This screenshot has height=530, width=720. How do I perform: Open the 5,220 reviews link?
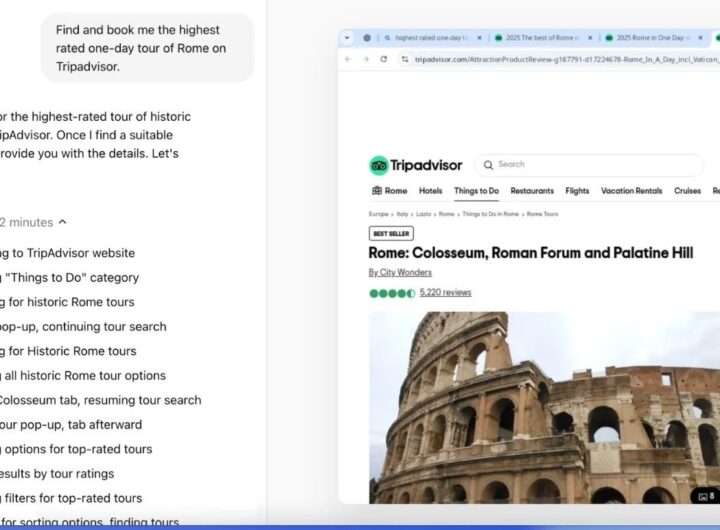(445, 293)
